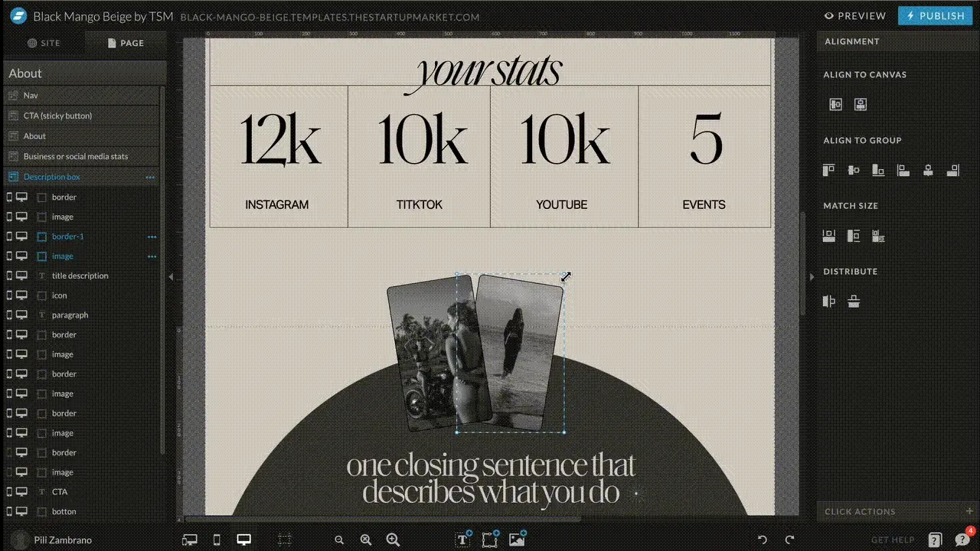Collapse left panel with the arrow handle
The image size is (980, 551).
pos(171,276)
